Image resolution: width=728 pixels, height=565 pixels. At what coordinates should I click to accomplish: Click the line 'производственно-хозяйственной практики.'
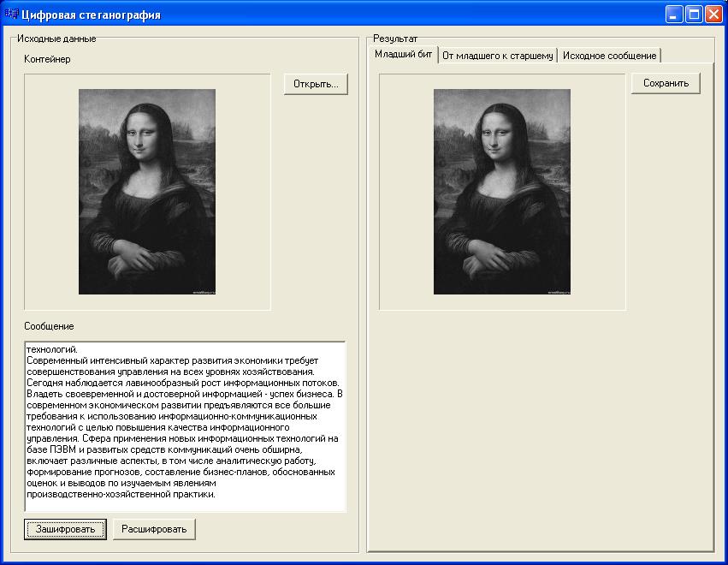pyautogui.click(x=121, y=495)
